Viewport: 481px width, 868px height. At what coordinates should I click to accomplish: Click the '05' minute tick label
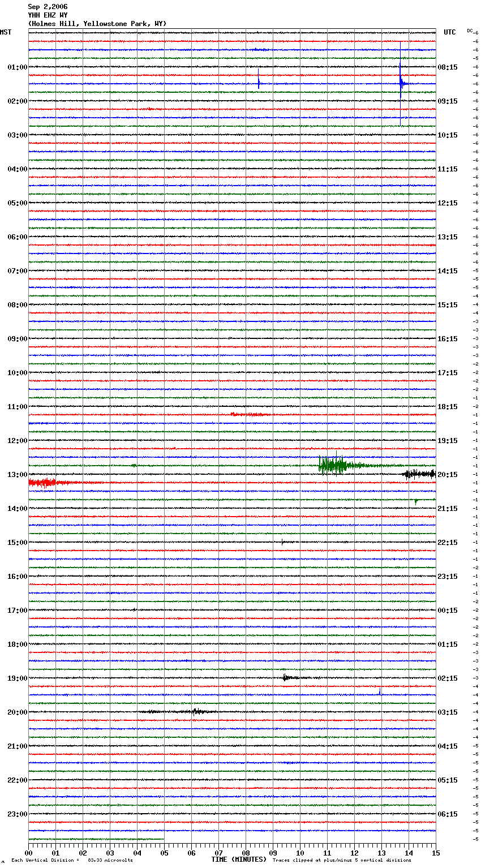point(164,853)
